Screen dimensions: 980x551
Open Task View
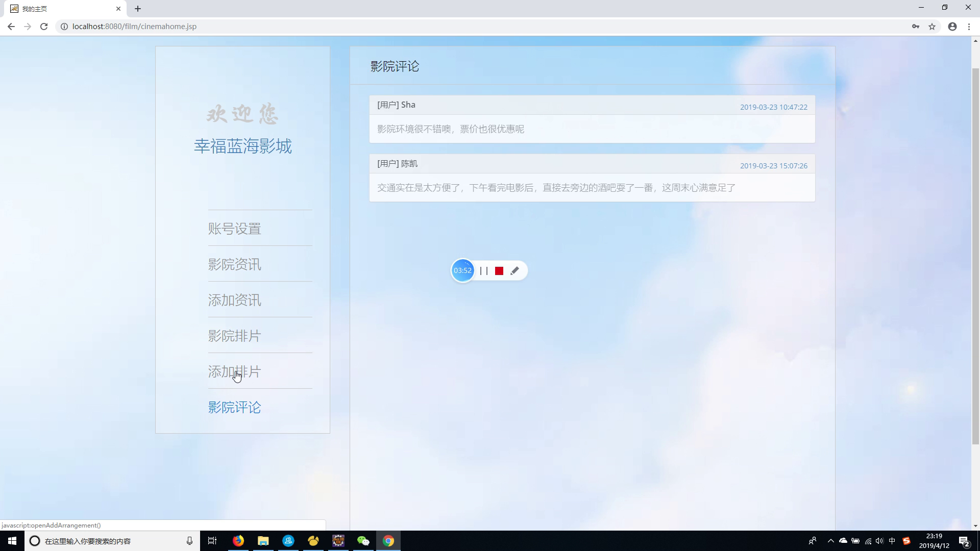click(x=212, y=541)
